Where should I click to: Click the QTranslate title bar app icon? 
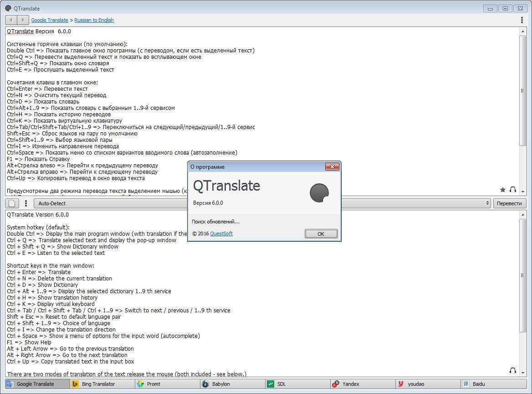(x=8, y=8)
